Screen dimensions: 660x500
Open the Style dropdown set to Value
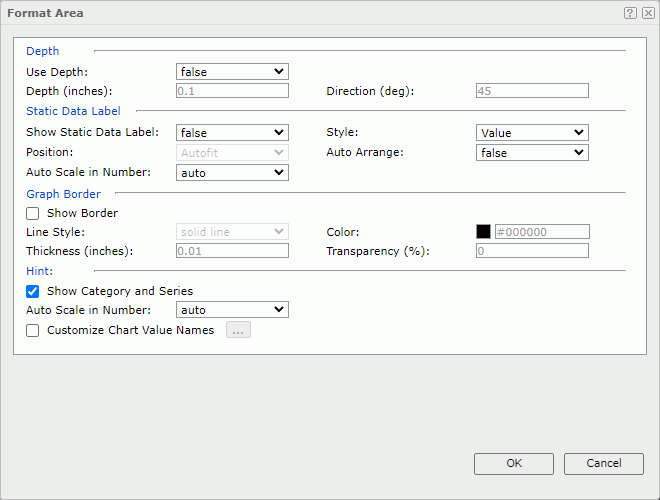532,132
